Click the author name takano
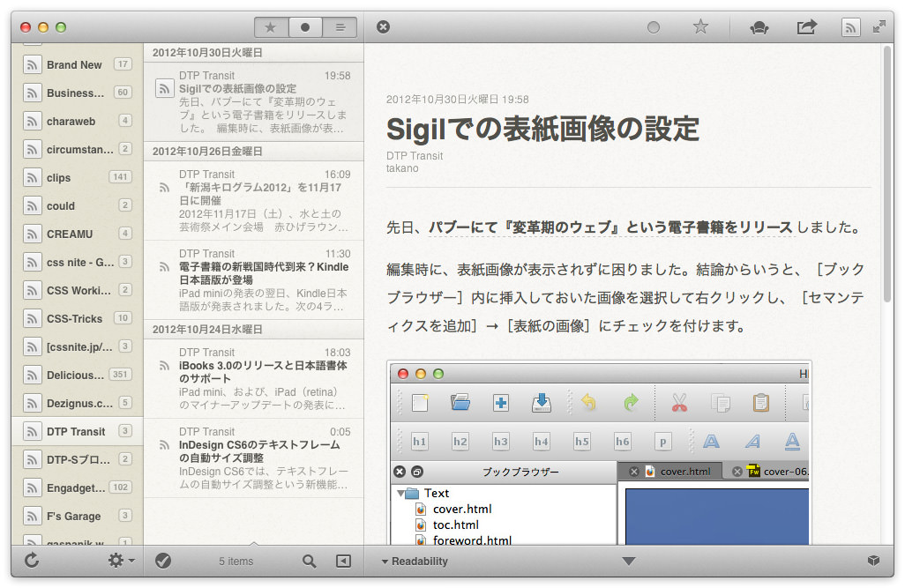The image size is (905, 588). (x=402, y=168)
